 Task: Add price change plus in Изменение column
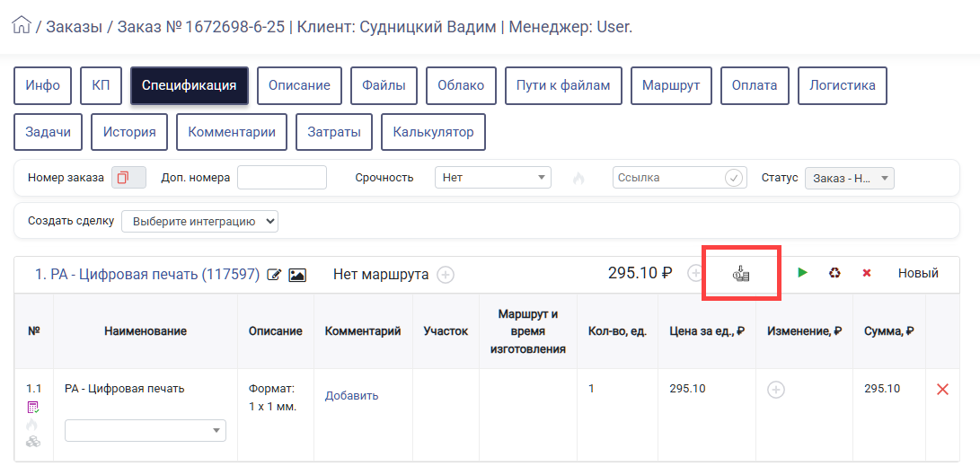[775, 390]
